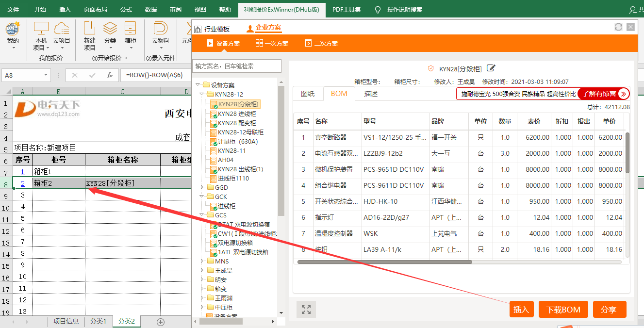Collapse the GCS folder

(x=202, y=215)
